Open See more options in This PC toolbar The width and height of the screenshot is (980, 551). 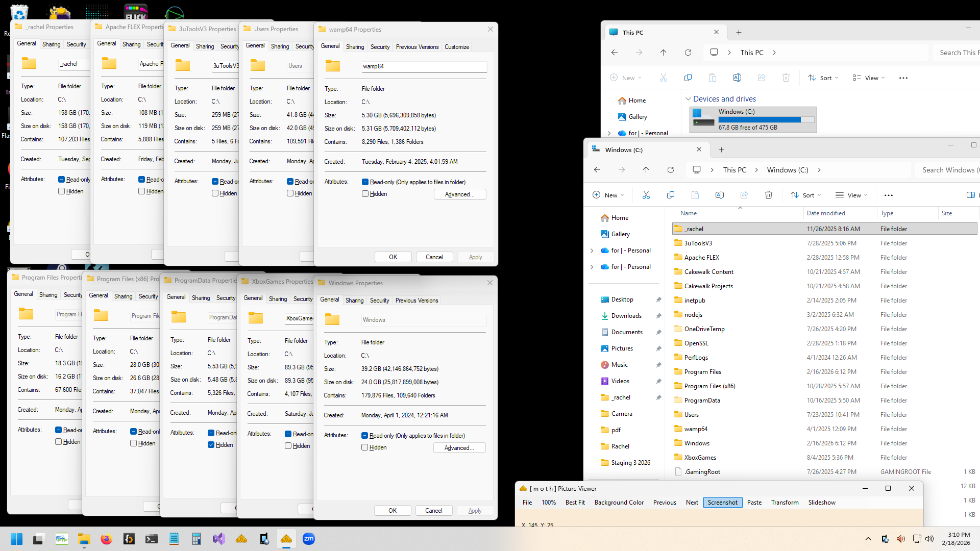click(903, 78)
